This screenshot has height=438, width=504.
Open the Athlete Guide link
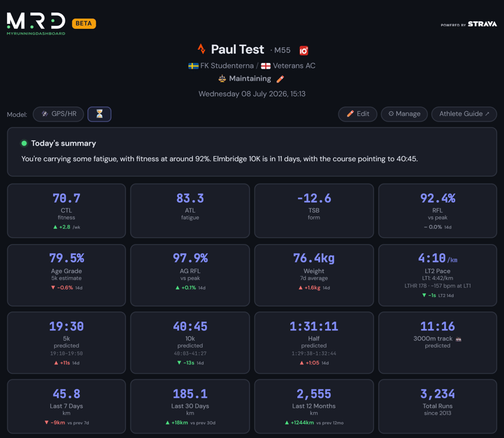click(464, 114)
